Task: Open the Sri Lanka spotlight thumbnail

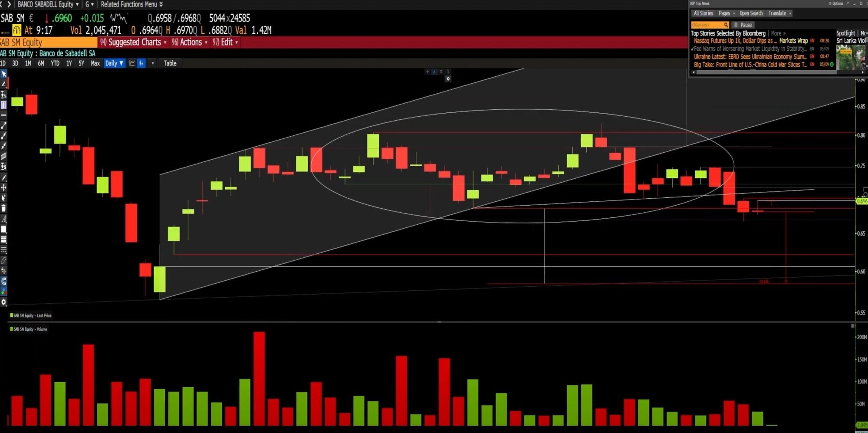Action: (850, 57)
